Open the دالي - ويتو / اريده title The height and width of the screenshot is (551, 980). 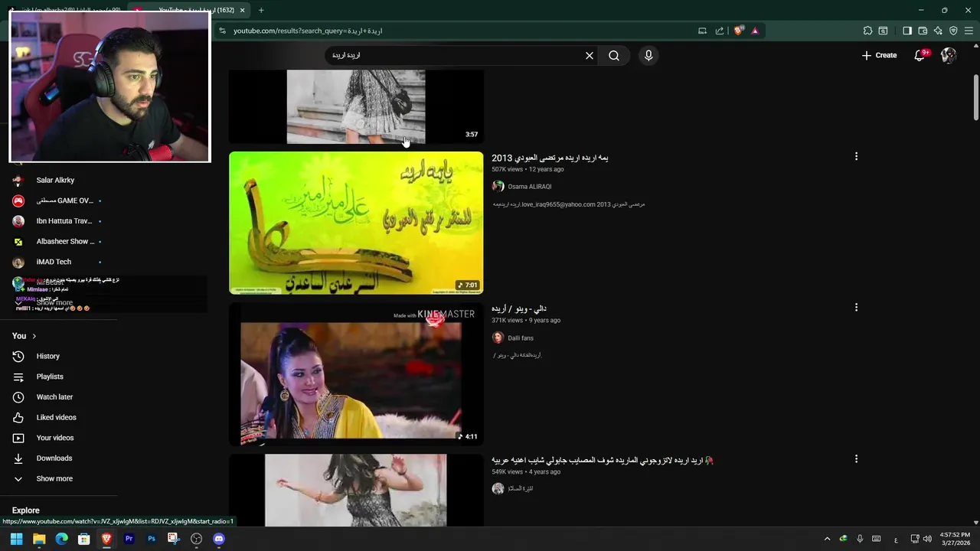[518, 308]
